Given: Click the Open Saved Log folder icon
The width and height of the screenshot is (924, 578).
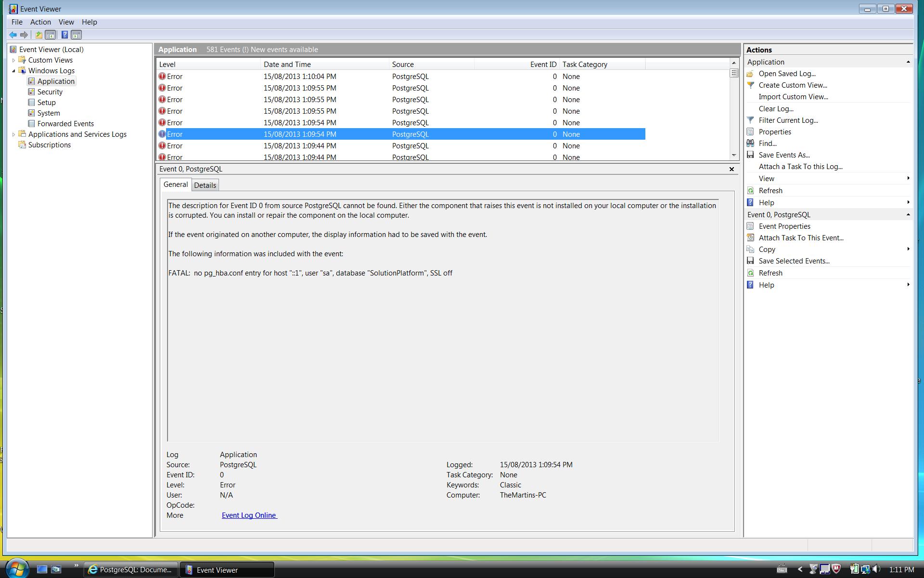Looking at the screenshot, I should (750, 74).
